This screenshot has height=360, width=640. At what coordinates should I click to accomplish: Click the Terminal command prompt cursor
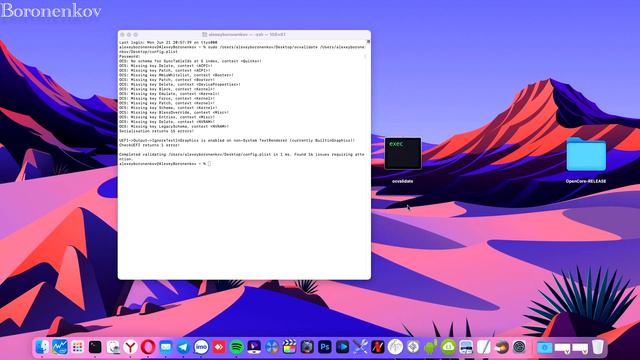pyautogui.click(x=209, y=164)
